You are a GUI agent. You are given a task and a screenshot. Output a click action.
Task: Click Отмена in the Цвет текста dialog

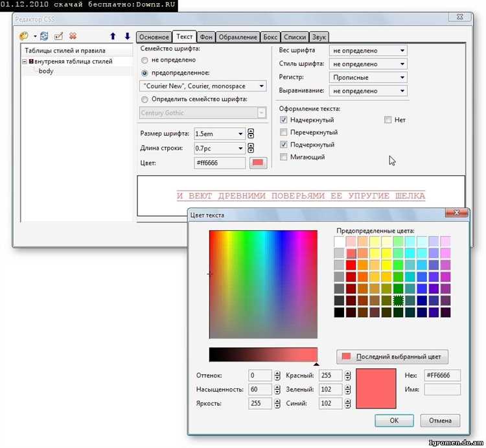(x=440, y=421)
